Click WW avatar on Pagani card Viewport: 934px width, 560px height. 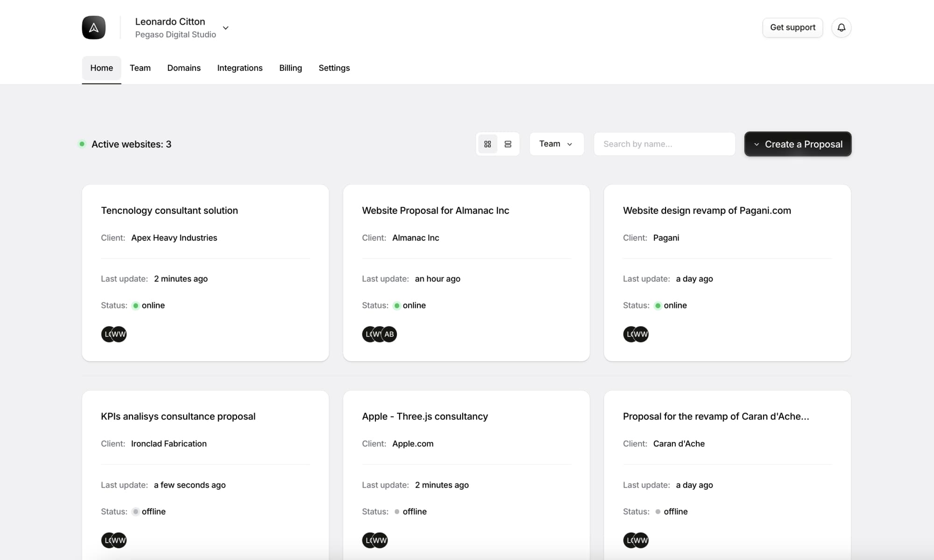tap(641, 334)
